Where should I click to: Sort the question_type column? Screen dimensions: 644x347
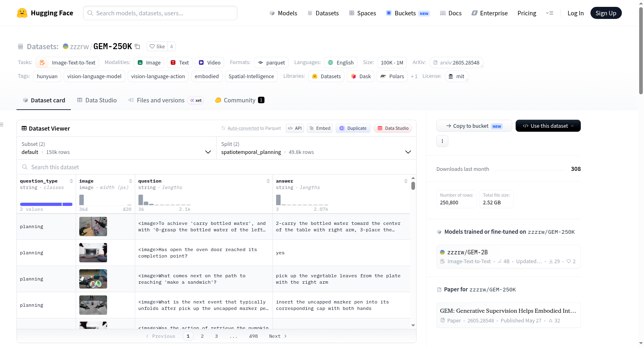[x=71, y=181]
